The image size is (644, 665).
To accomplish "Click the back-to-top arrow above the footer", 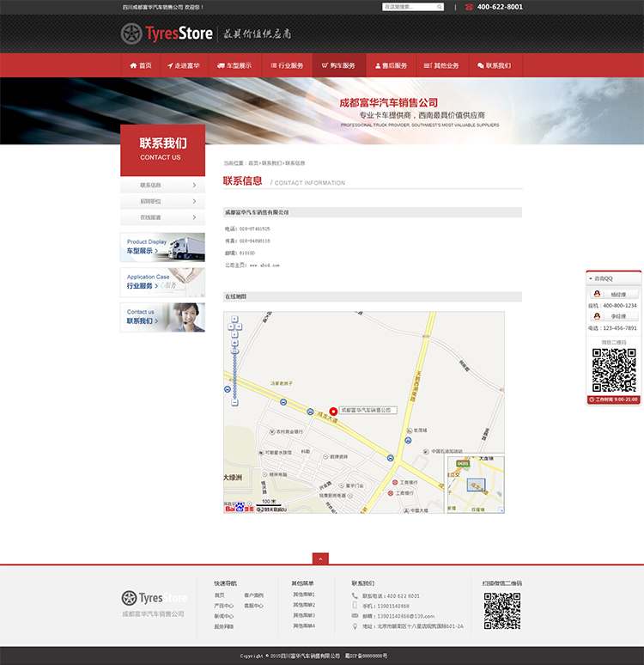I will point(321,558).
